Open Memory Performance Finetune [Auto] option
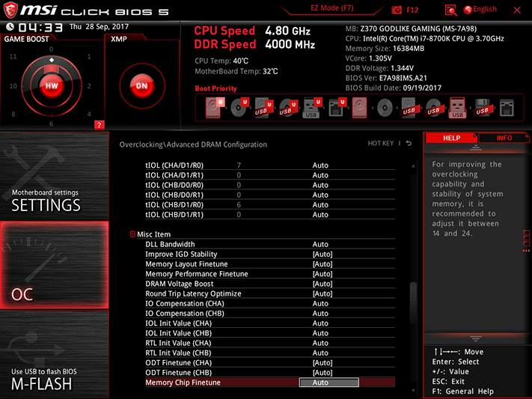Image resolution: width=532 pixels, height=399 pixels. point(322,274)
